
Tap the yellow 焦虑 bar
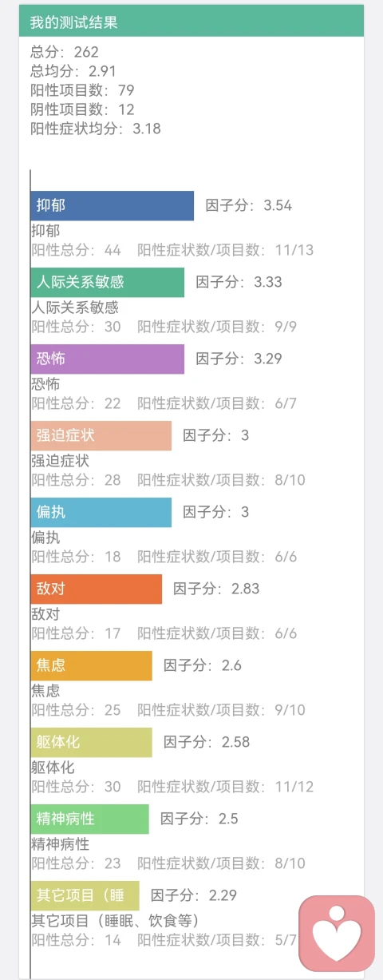(92, 665)
